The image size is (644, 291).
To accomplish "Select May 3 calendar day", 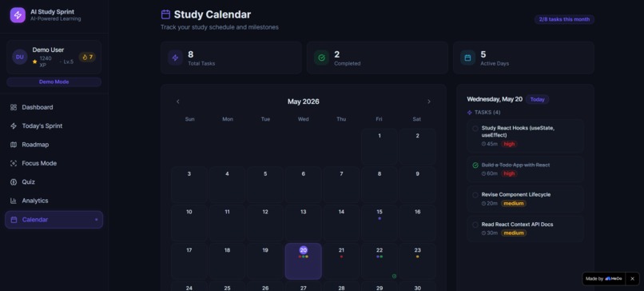I will tap(189, 185).
